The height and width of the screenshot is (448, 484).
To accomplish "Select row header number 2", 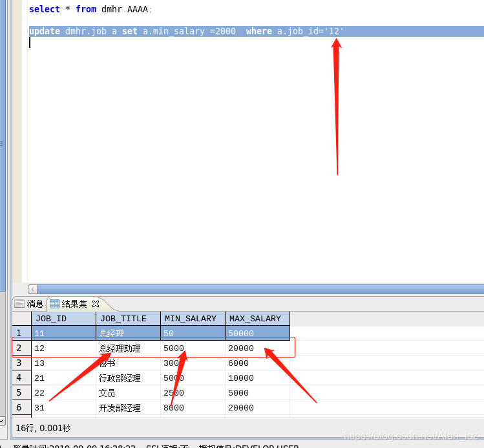I will point(21,348).
